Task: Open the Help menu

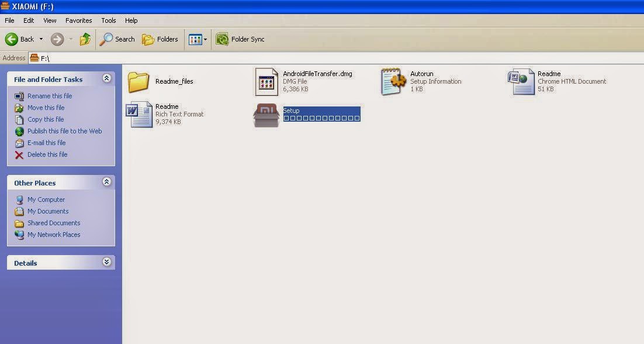Action: (131, 20)
